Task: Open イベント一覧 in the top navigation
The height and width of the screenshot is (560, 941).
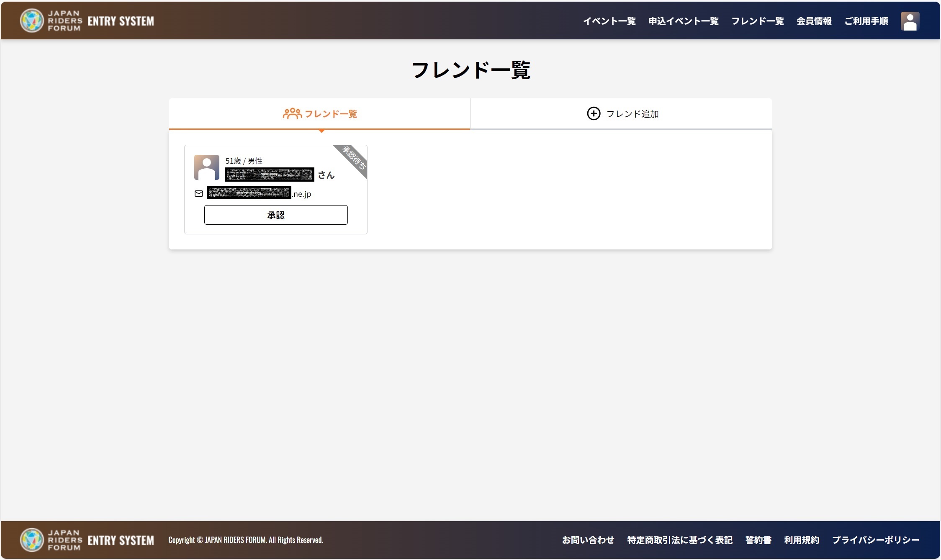Action: (609, 21)
